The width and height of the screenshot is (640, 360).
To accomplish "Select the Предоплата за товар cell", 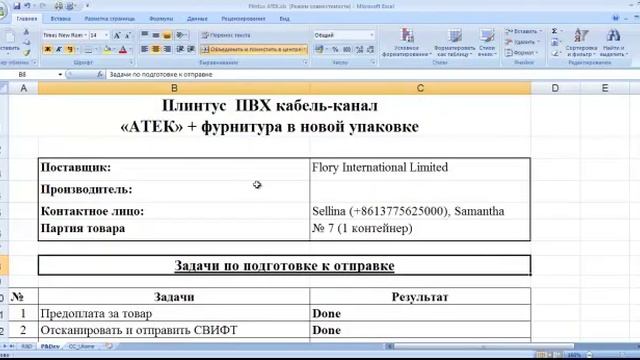I will click(x=174, y=313).
